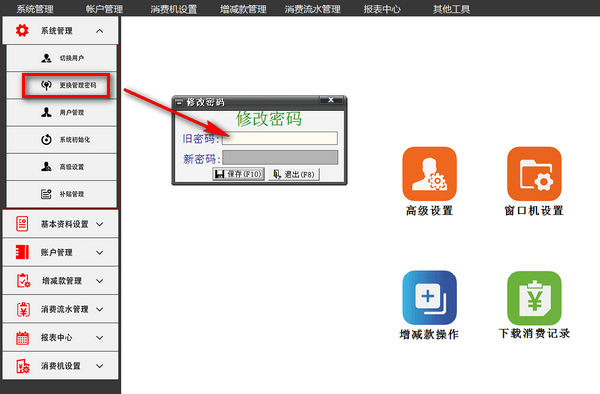Image resolution: width=600 pixels, height=394 pixels.
Task: Expand the 增减款管理 sidebar section
Action: click(x=60, y=281)
